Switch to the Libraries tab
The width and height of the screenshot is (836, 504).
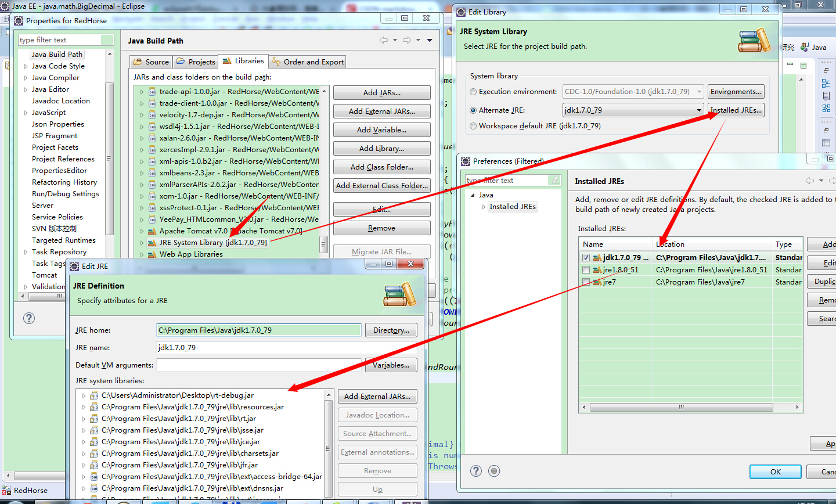pos(244,61)
